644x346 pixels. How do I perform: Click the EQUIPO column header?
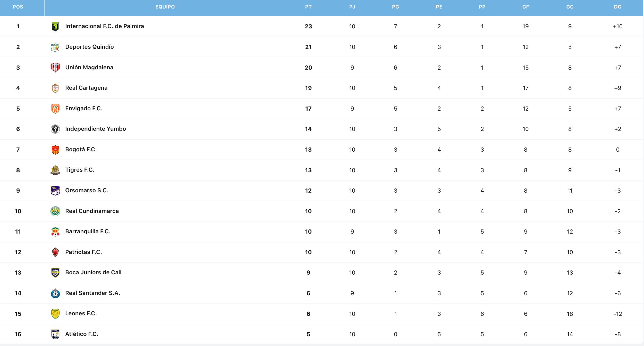pos(165,7)
